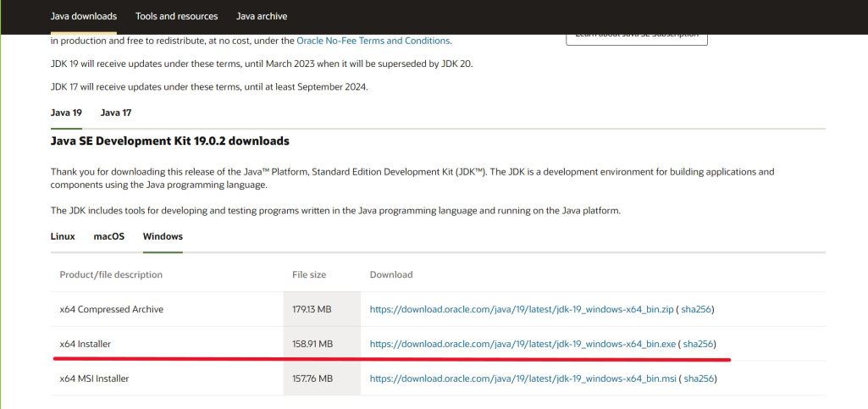This screenshot has width=868, height=409.
Task: Click the x64 MSI Installer description
Action: pyautogui.click(x=94, y=379)
